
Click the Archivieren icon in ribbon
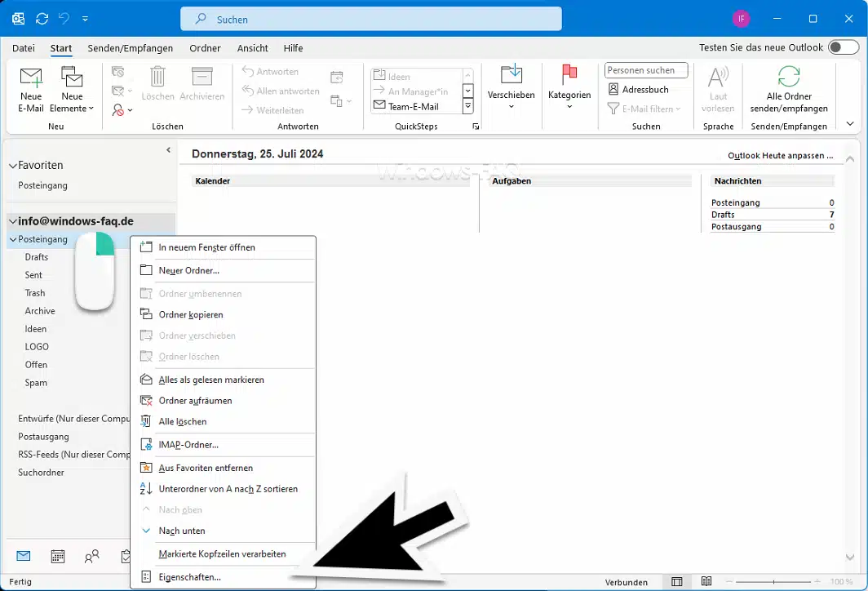coord(202,83)
